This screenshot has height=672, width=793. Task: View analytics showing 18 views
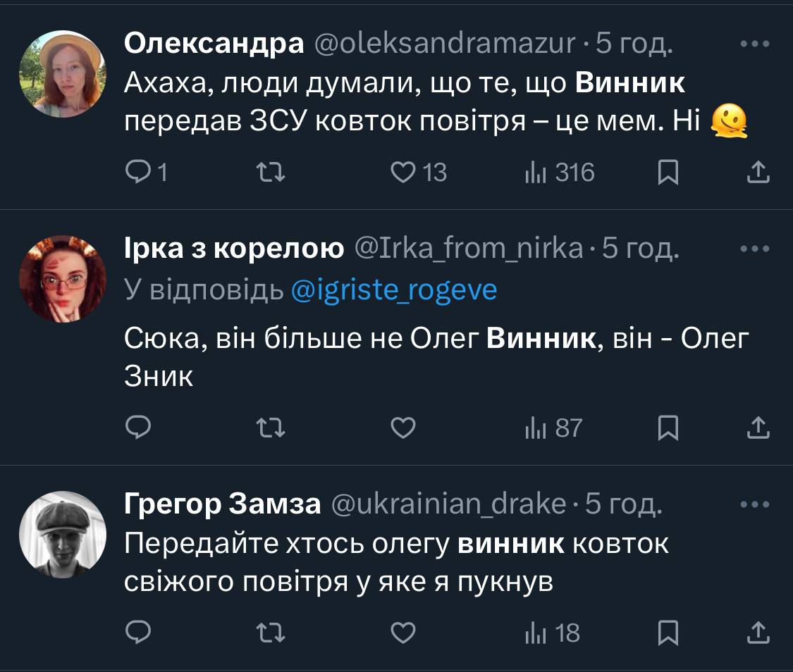(553, 633)
